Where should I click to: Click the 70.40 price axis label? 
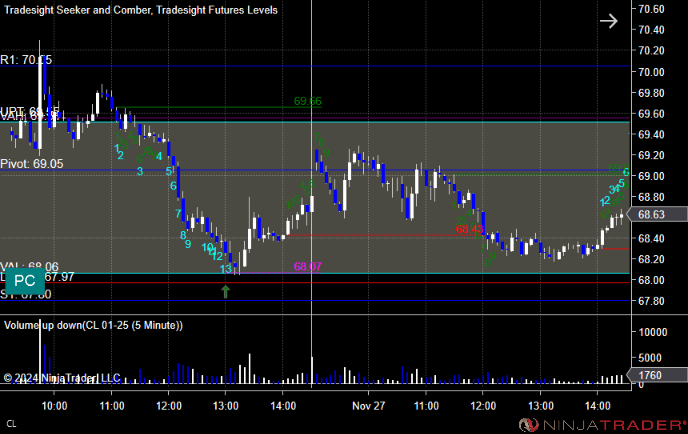(651, 30)
